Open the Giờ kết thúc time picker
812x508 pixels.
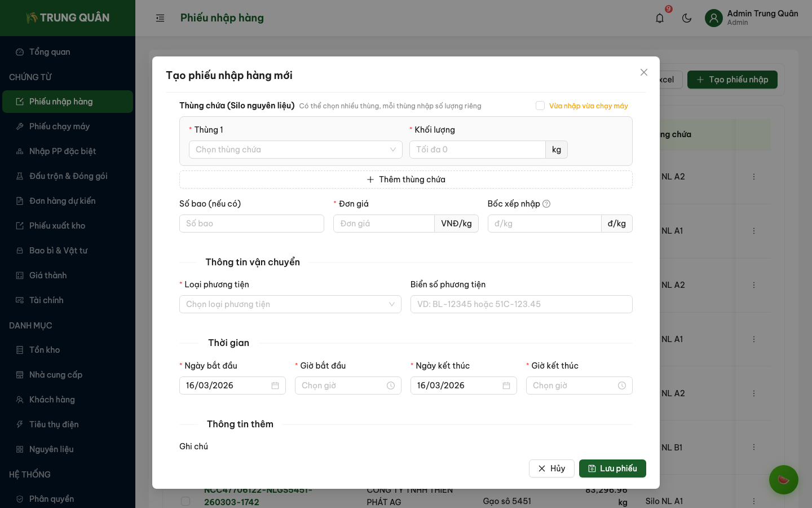[621, 386]
